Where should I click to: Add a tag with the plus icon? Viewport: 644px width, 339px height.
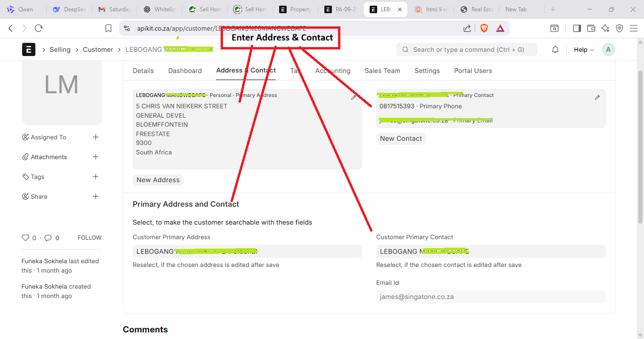click(x=96, y=177)
